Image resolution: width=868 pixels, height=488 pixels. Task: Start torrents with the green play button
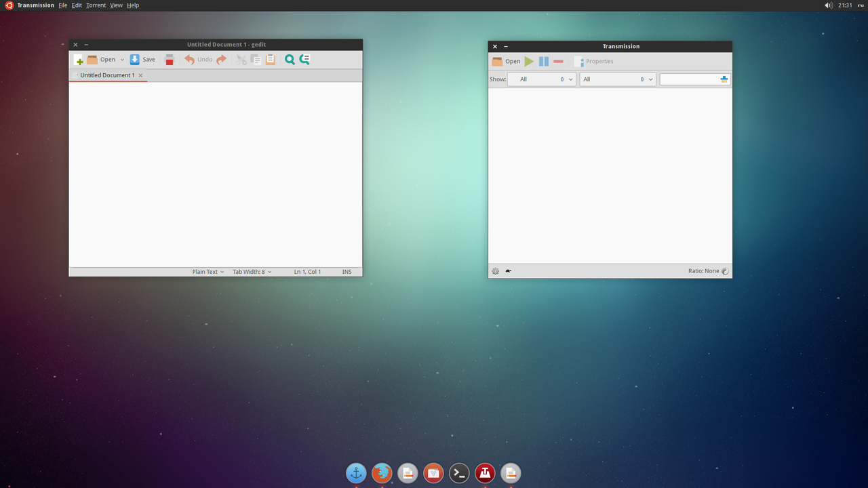529,61
